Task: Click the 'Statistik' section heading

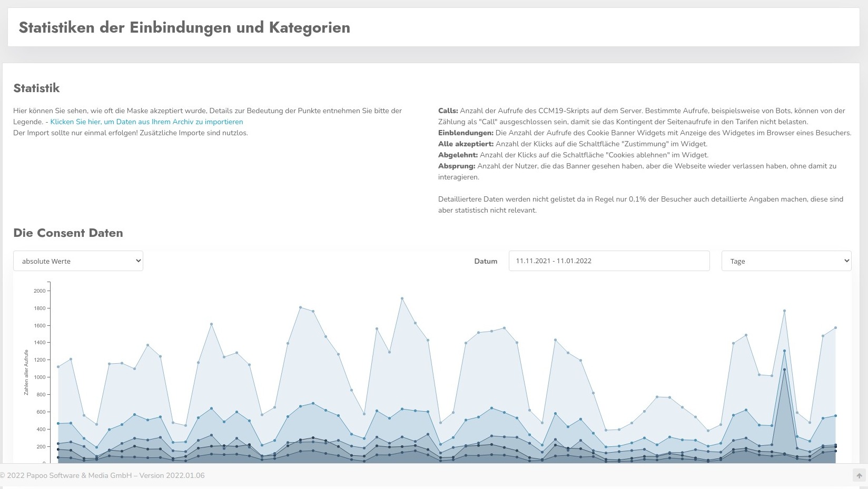Action: (36, 88)
